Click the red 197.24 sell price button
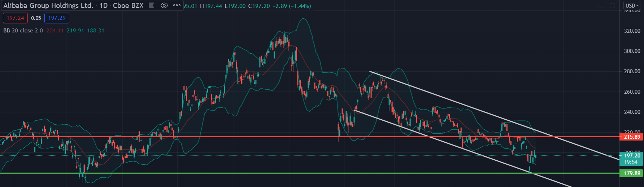Image resolution: width=644 pixels, height=187 pixels. coord(15,18)
